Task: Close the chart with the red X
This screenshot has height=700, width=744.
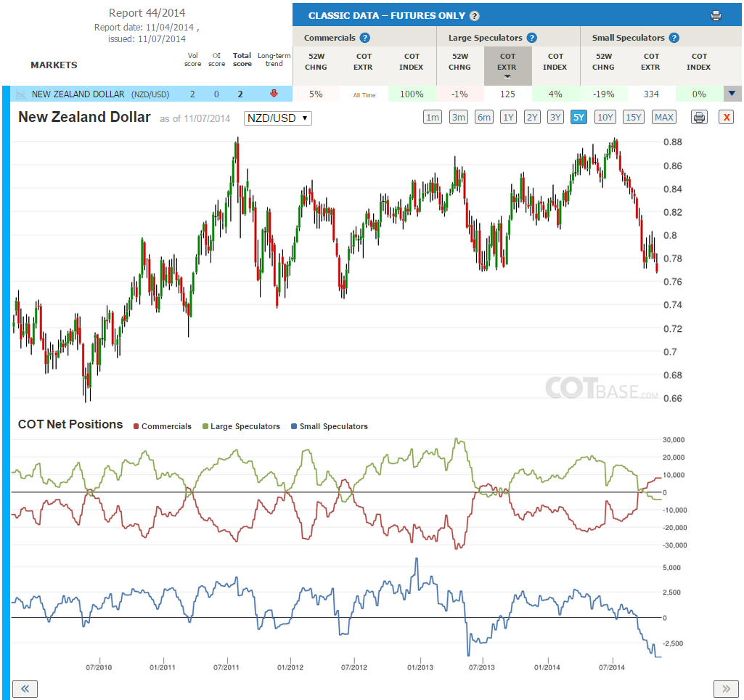Action: tap(726, 117)
